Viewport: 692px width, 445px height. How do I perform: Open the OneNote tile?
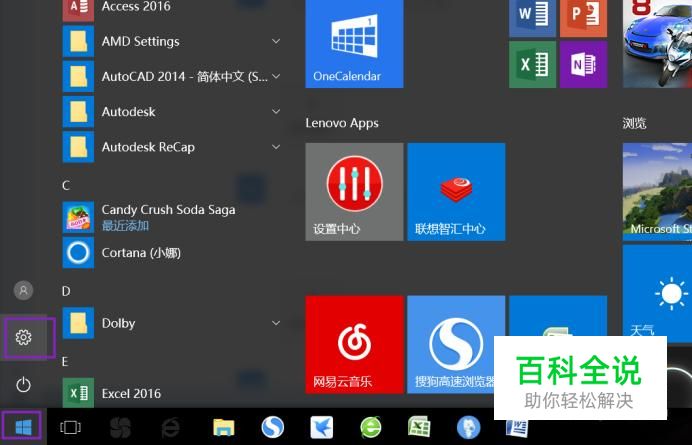point(583,64)
